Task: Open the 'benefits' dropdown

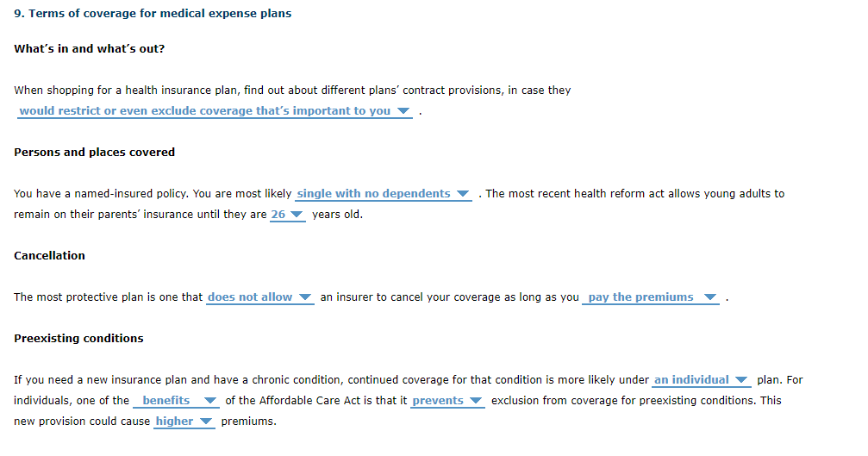Action: click(x=176, y=401)
